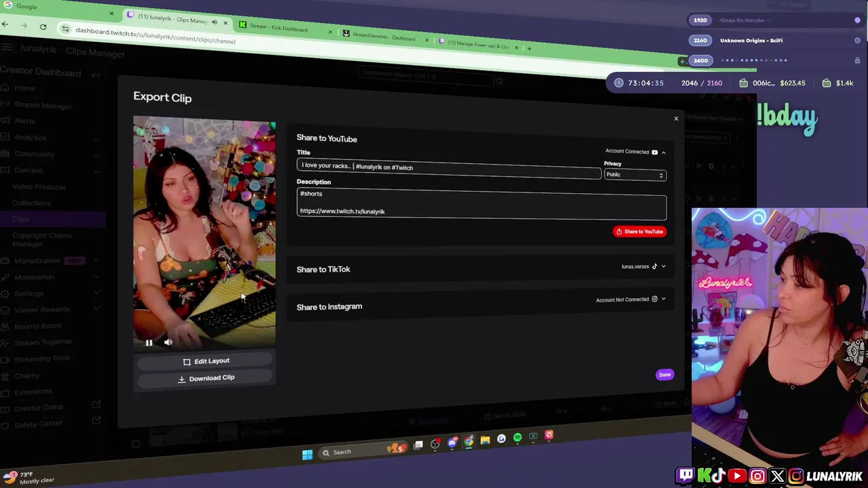Open Extensions in the sidebar

tap(33, 392)
